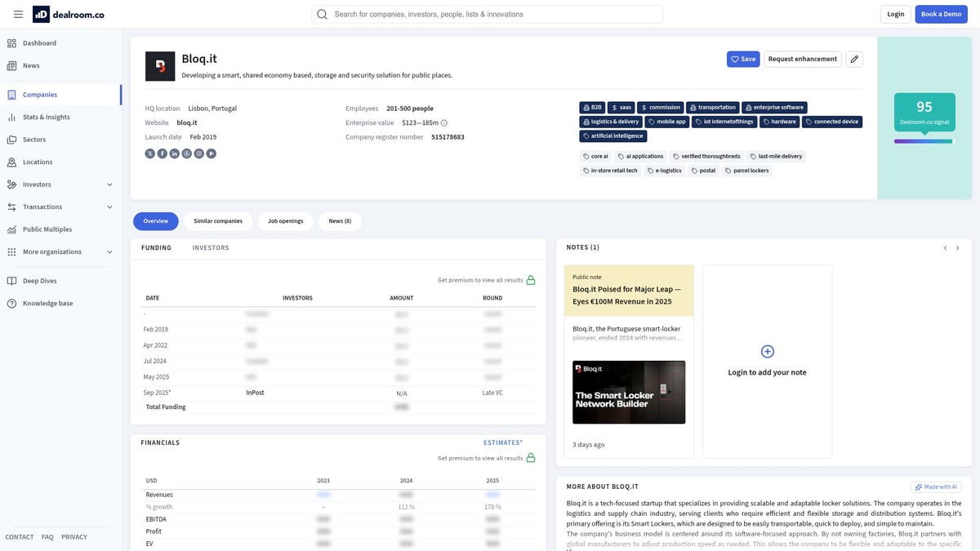Select the Funding tab

(156, 247)
